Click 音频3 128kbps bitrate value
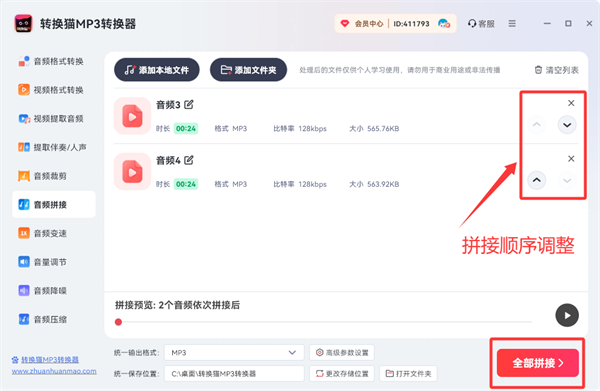The height and width of the screenshot is (391, 600). 312,129
